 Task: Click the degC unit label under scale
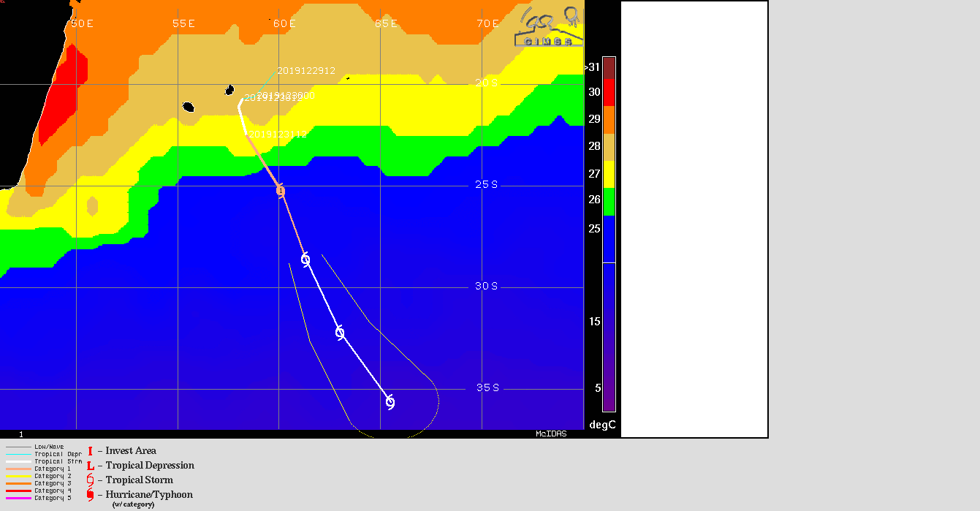[x=603, y=425]
